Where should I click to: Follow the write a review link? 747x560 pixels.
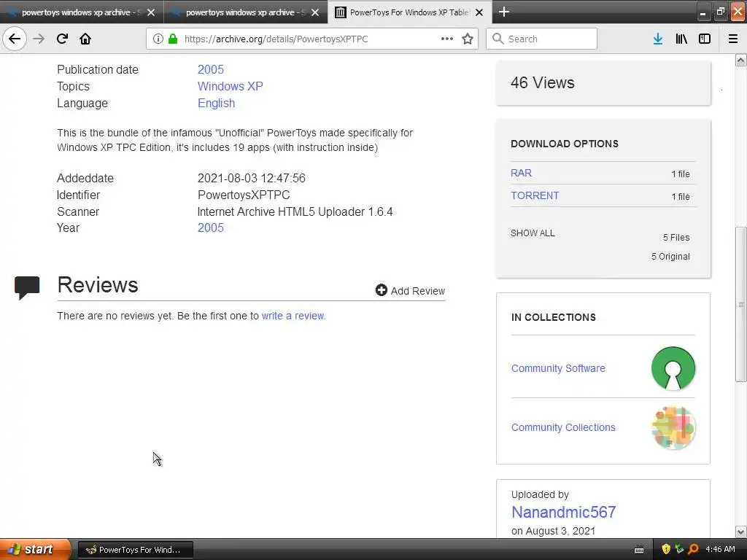(293, 316)
